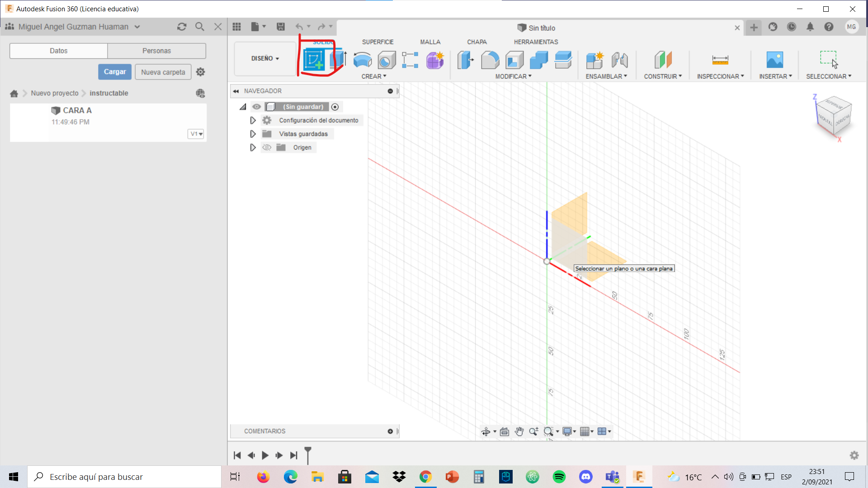Select the Extrude tool

(x=338, y=60)
